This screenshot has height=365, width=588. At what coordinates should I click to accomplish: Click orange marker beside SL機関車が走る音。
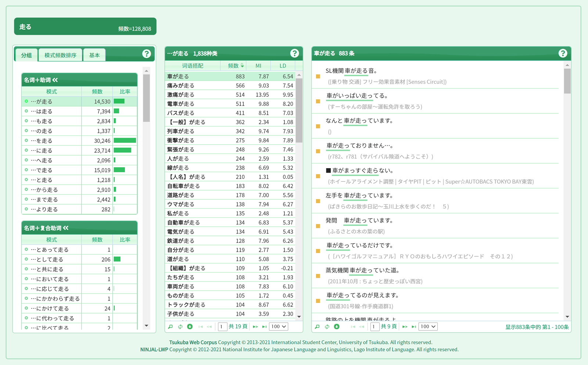(318, 77)
